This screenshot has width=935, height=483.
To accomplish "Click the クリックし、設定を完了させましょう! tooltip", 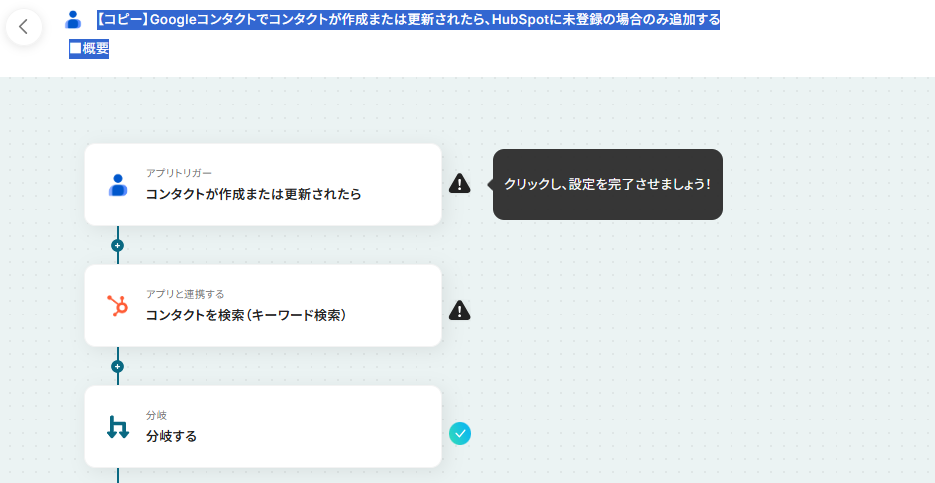I will tap(608, 184).
